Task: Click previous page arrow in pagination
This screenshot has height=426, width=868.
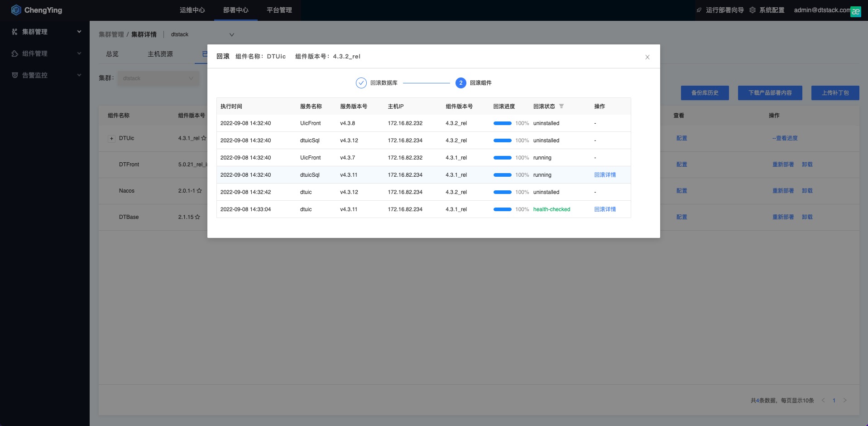Action: click(823, 400)
